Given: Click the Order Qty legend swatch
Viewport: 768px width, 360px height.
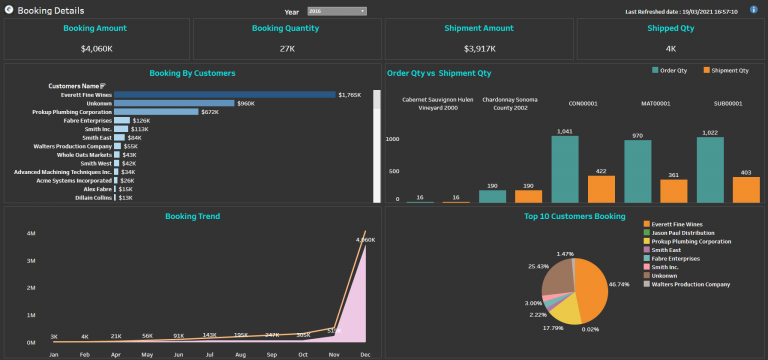Looking at the screenshot, I should pos(655,71).
